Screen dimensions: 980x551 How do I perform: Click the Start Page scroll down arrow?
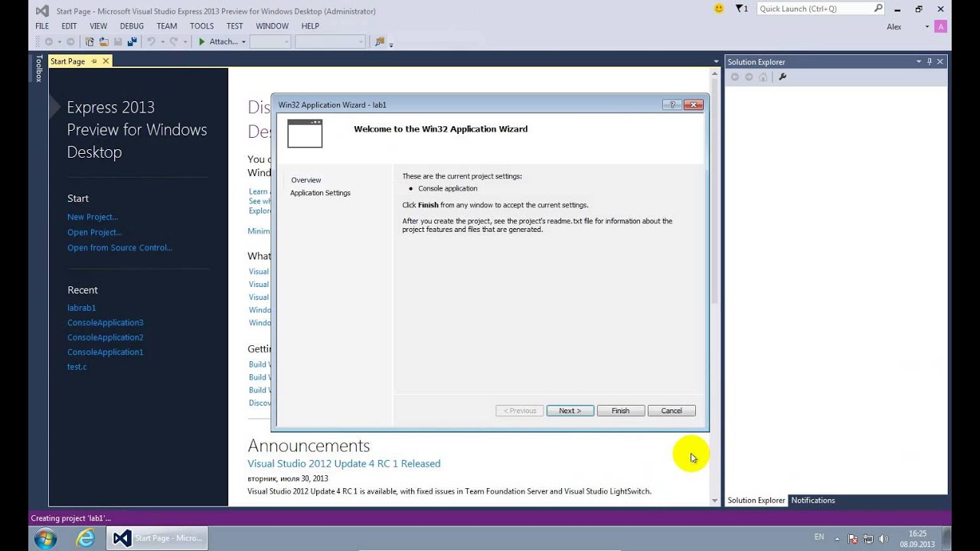(x=715, y=500)
